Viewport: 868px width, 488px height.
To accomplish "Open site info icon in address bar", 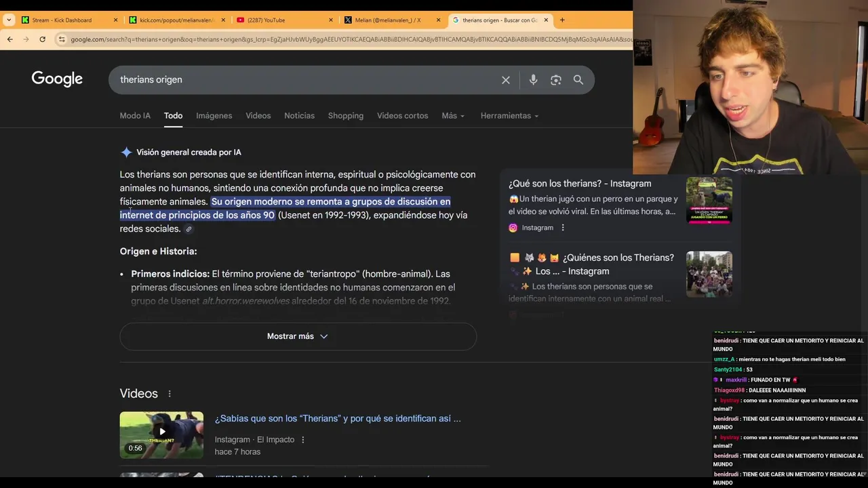I will (62, 39).
